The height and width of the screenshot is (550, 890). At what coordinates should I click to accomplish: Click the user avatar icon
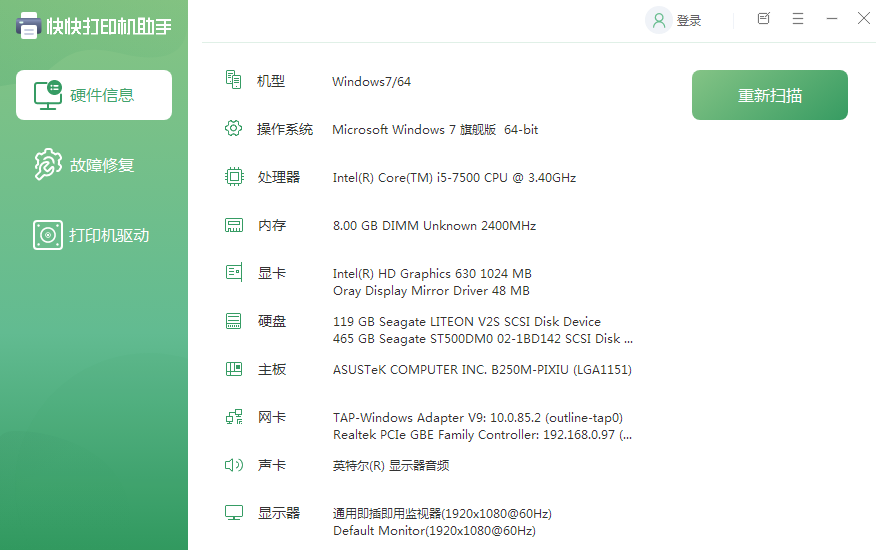pos(658,20)
